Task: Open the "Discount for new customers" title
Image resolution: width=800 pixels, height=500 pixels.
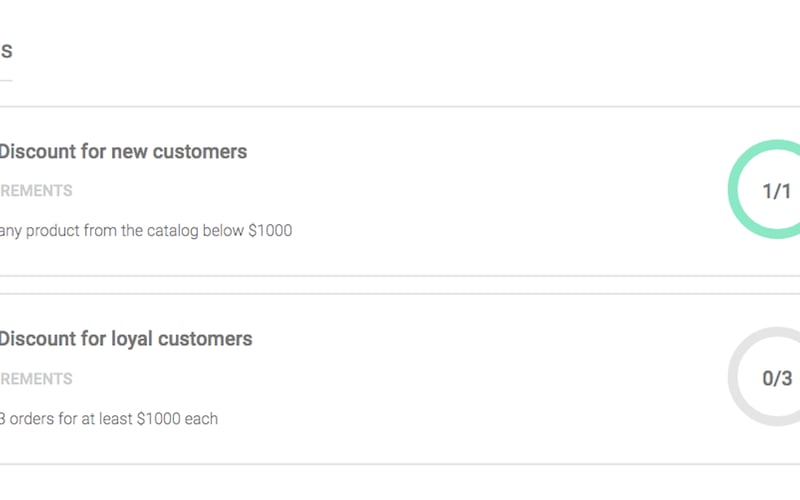Action: (x=122, y=152)
